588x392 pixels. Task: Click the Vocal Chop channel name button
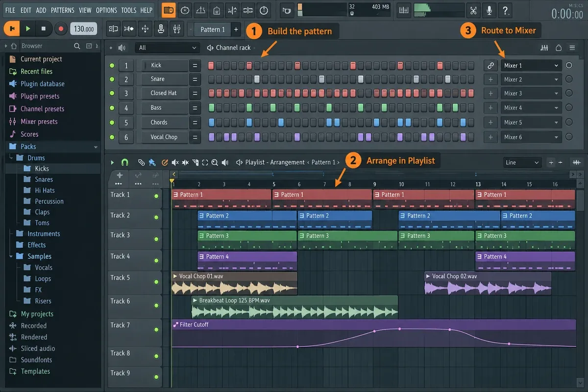[165, 137]
